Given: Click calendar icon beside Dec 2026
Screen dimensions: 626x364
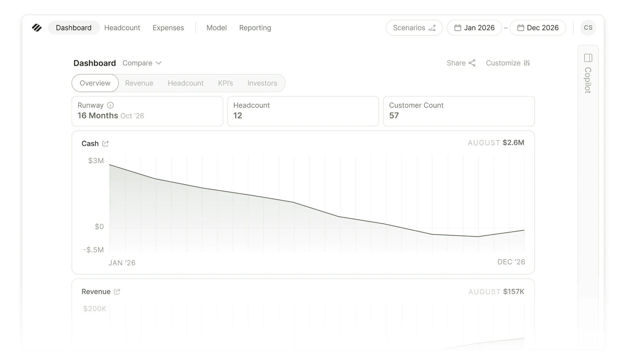Looking at the screenshot, I should (521, 28).
